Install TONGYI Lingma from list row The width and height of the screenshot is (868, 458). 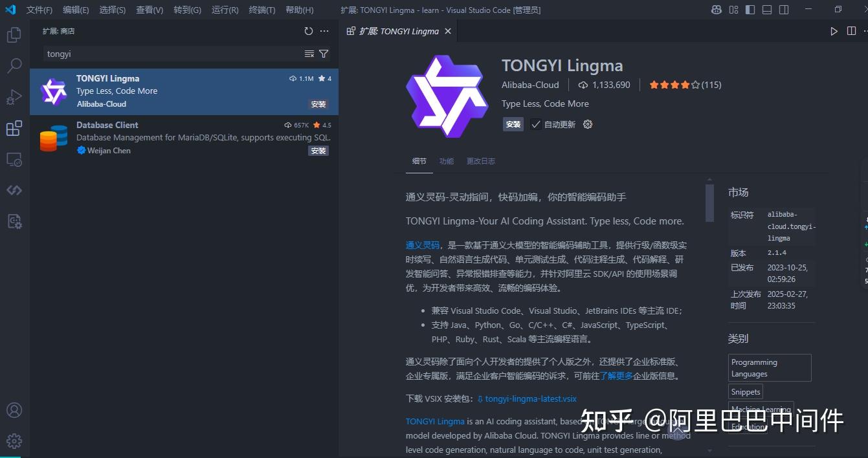(318, 104)
